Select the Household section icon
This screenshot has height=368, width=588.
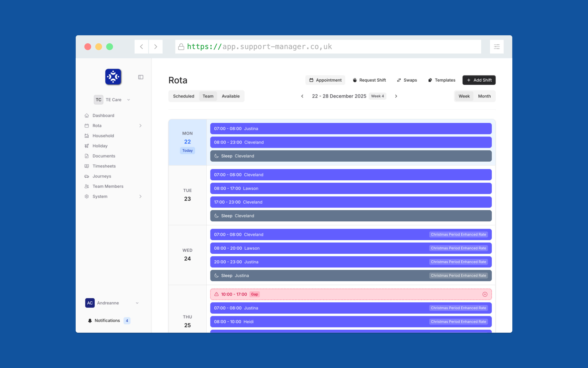coord(87,136)
